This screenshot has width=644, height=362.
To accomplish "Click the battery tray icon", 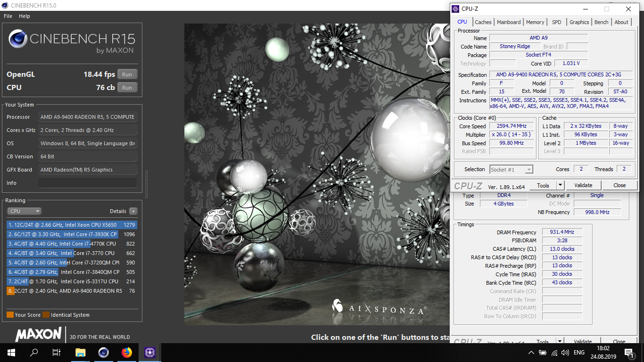I will [543, 353].
